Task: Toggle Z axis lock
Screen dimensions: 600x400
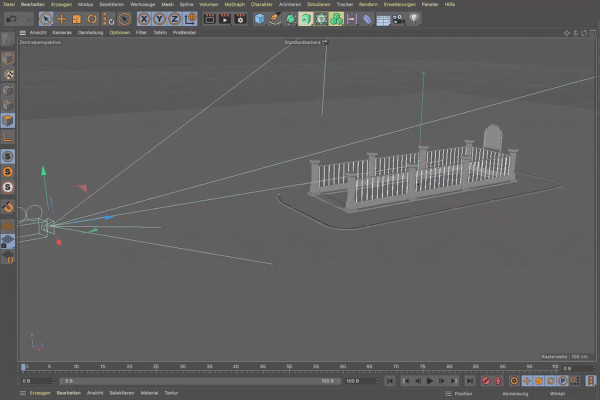Action: (174, 19)
